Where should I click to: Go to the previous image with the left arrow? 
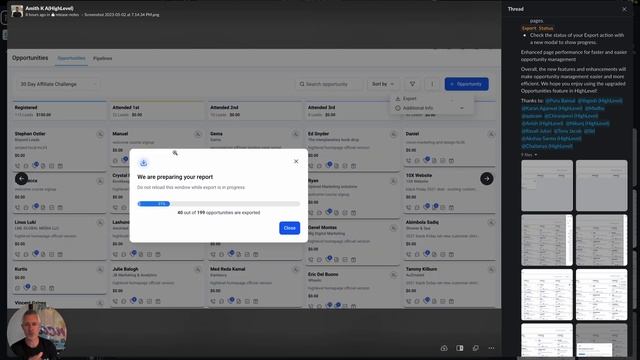(21, 178)
